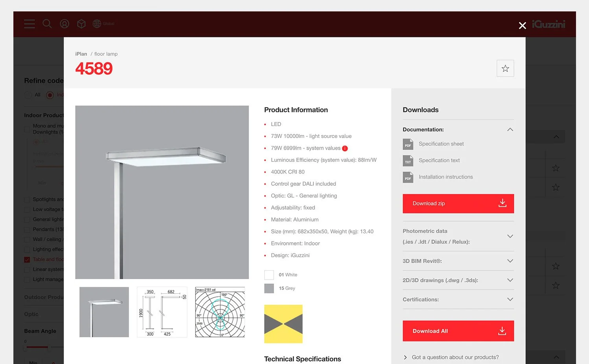Screen dimensions: 589x364
Task: Select the polar photometric diagram thumbnail
Action: [220, 312]
